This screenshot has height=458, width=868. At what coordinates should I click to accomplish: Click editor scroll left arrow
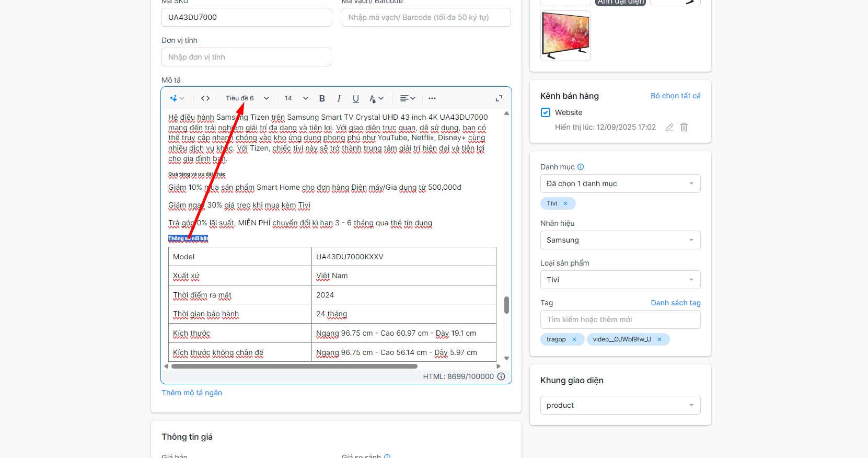pos(166,366)
